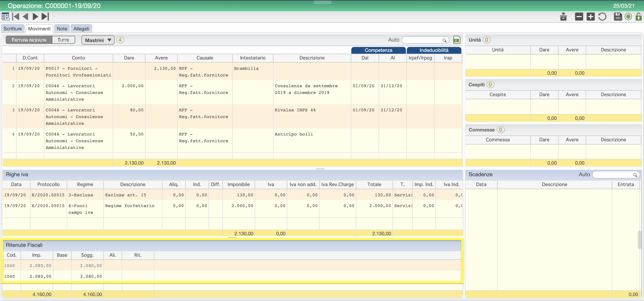Click the magnifier in movements Auto search
Image resolution: width=644 pixels, height=301 pixels.
click(x=444, y=40)
